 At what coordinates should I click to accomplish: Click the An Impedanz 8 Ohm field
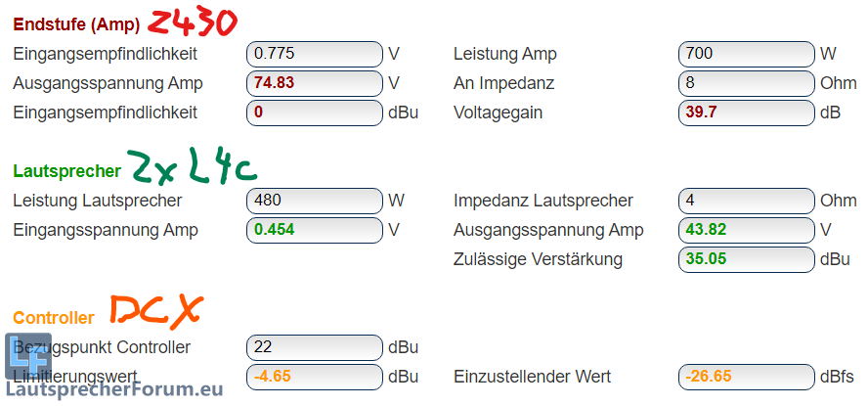point(746,83)
